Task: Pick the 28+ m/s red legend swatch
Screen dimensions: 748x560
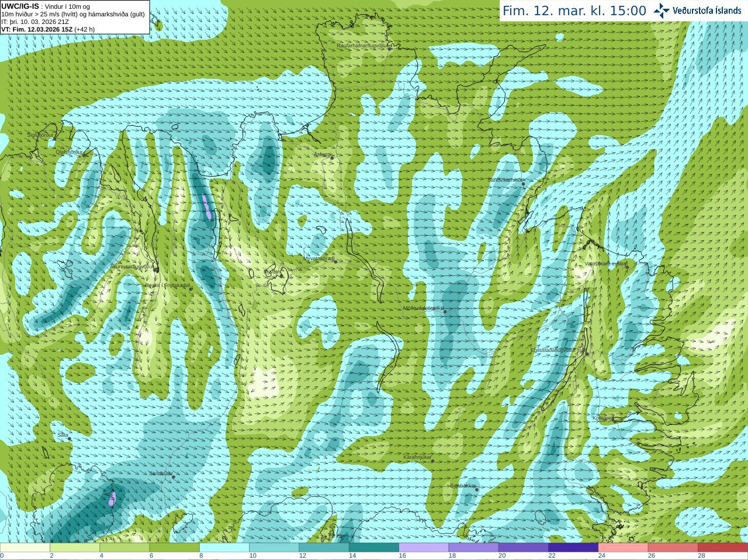Action: coord(723,548)
